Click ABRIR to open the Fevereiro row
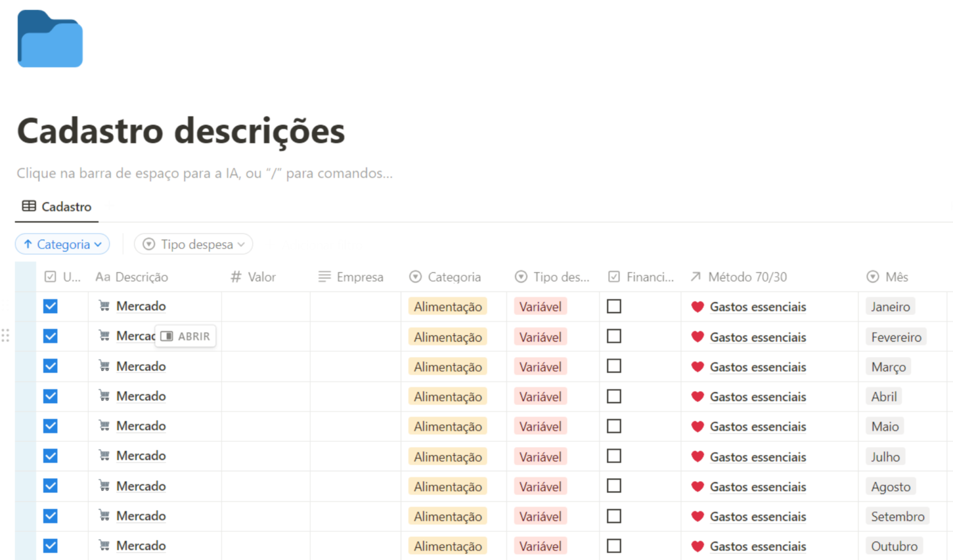 tap(186, 336)
